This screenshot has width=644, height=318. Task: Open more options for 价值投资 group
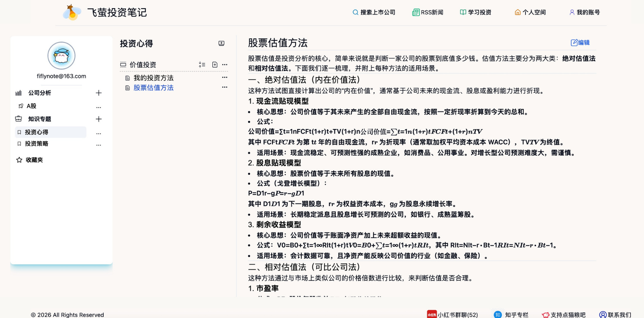point(225,65)
